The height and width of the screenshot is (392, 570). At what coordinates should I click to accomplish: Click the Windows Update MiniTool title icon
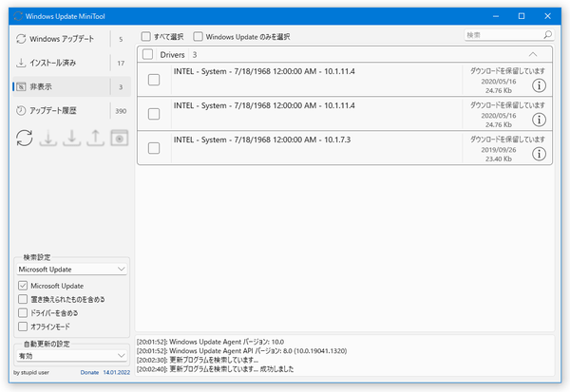pyautogui.click(x=18, y=16)
